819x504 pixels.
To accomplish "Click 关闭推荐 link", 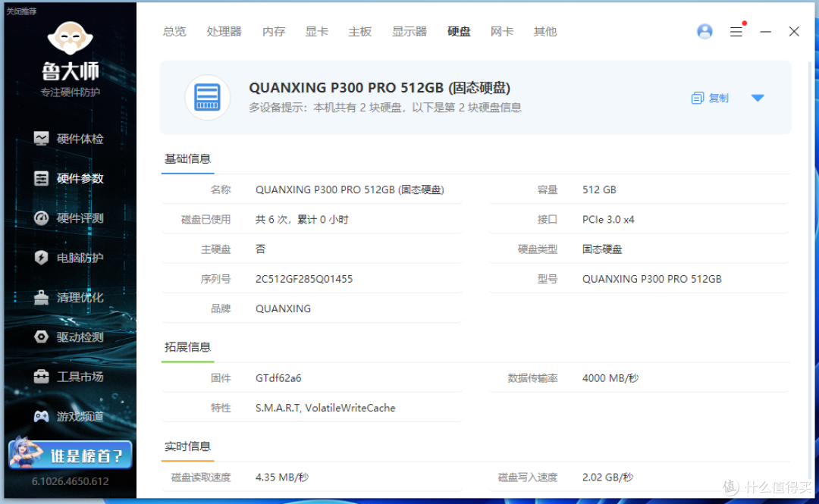I will [x=21, y=11].
